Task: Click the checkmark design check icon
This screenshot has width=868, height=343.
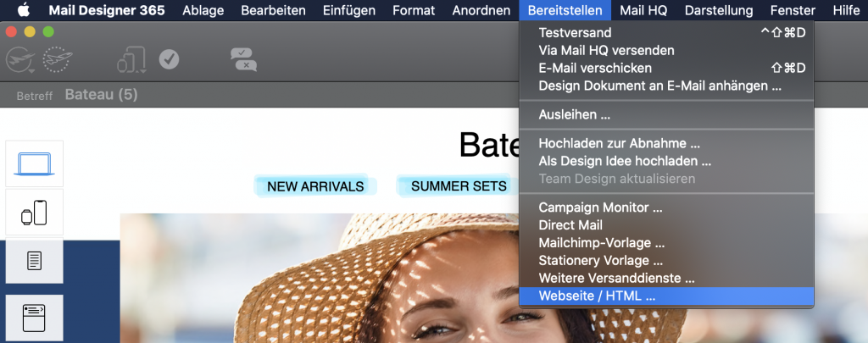Action: tap(169, 59)
